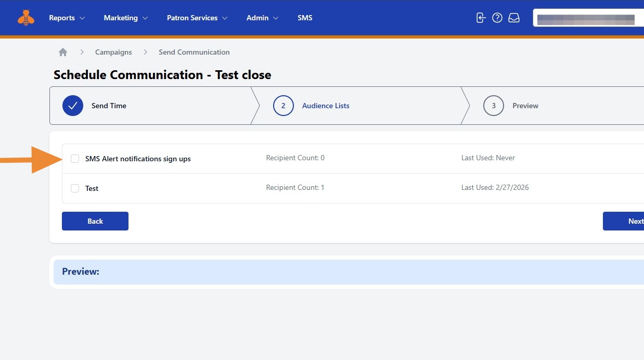The height and width of the screenshot is (360, 644).
Task: Click the Send Time checkmark circle
Action: click(73, 106)
